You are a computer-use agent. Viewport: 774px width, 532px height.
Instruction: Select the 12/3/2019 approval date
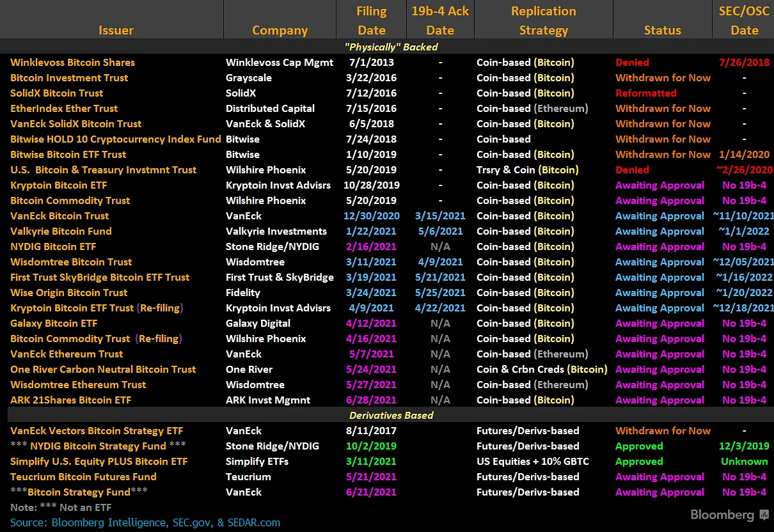744,446
